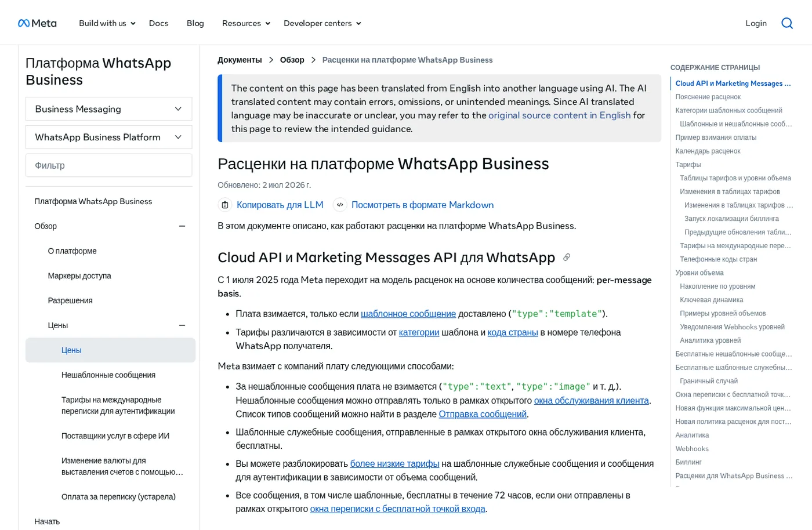Copy anchor link icon after Cloud API heading
This screenshot has width=812, height=530.
tap(567, 257)
